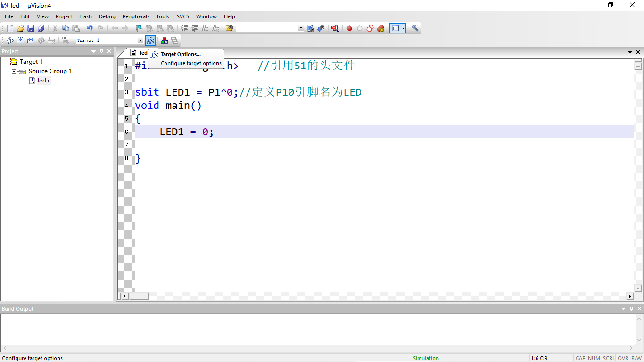
Task: Click the Incremental Find icon
Action: pyautogui.click(x=321, y=28)
